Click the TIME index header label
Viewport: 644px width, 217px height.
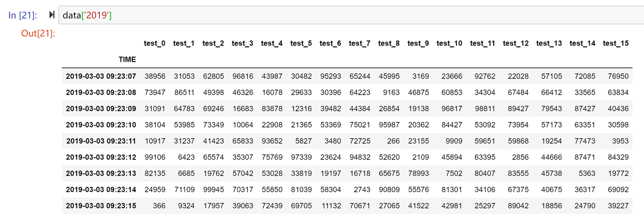point(128,59)
